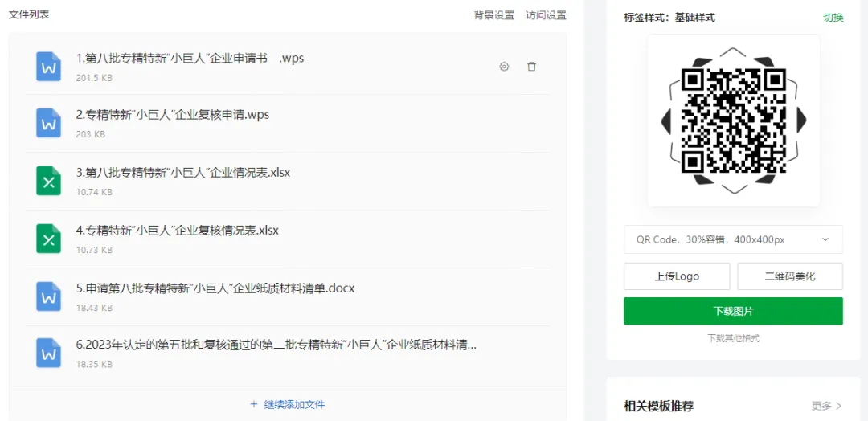The image size is (868, 421).
Task: Click the 标签样式:基础样式 label
Action: (669, 17)
